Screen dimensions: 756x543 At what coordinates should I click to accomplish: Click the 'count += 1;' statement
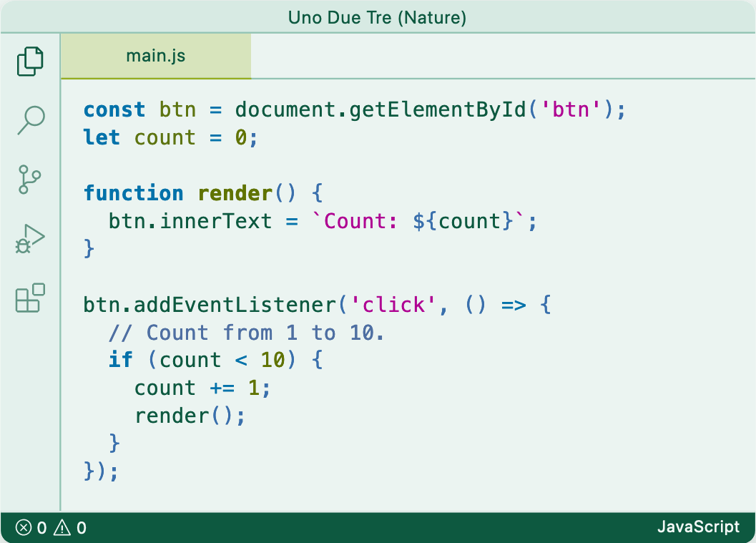point(202,388)
